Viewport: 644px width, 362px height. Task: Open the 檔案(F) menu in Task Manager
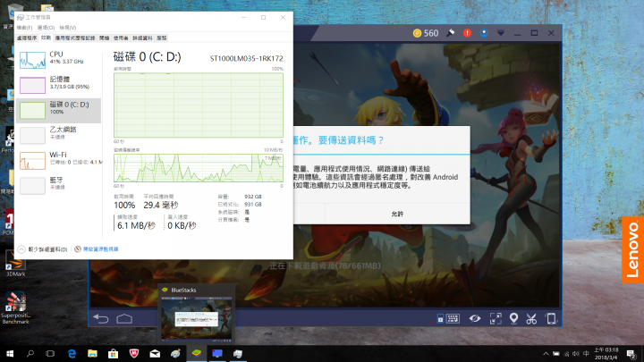click(x=25, y=28)
